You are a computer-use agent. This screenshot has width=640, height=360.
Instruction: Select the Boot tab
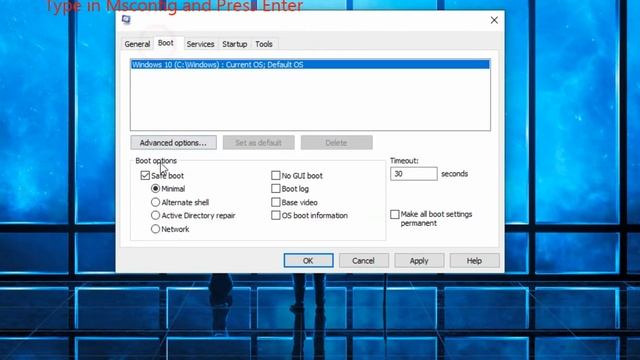(166, 43)
